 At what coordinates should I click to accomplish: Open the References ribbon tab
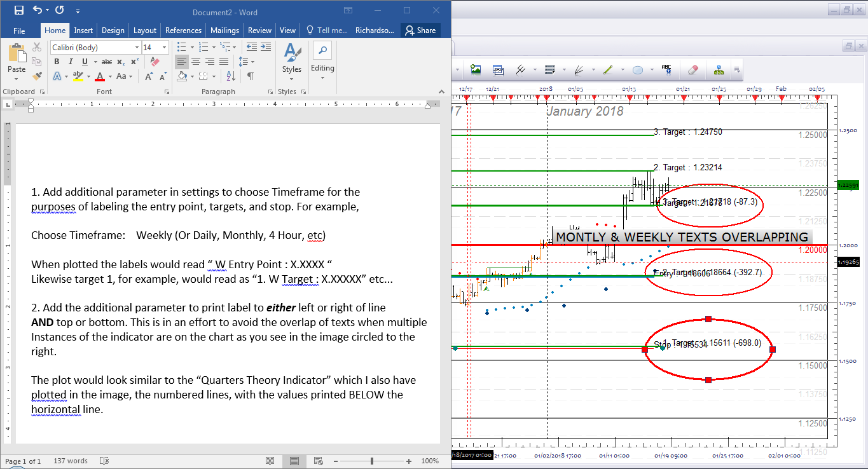tap(183, 30)
